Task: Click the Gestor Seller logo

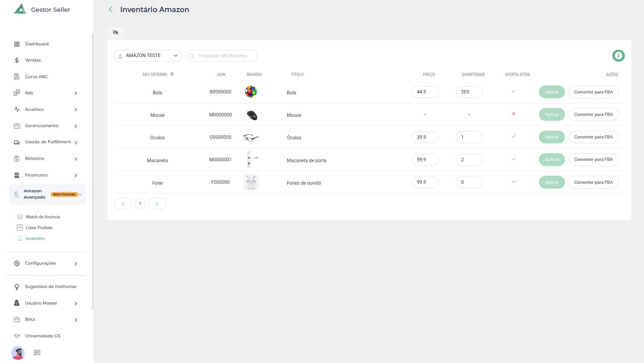Action: (x=20, y=9)
